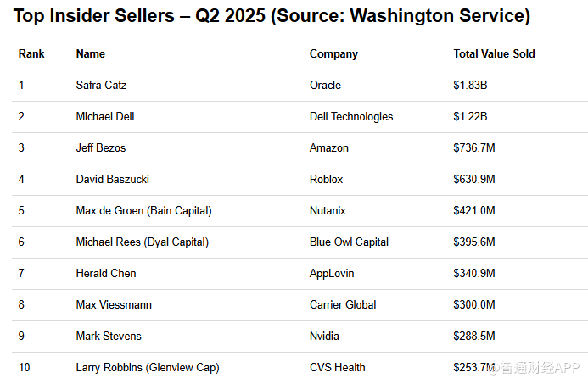This screenshot has height=384, width=588.
Task: Click the $1.83B value cell
Action: click(470, 86)
